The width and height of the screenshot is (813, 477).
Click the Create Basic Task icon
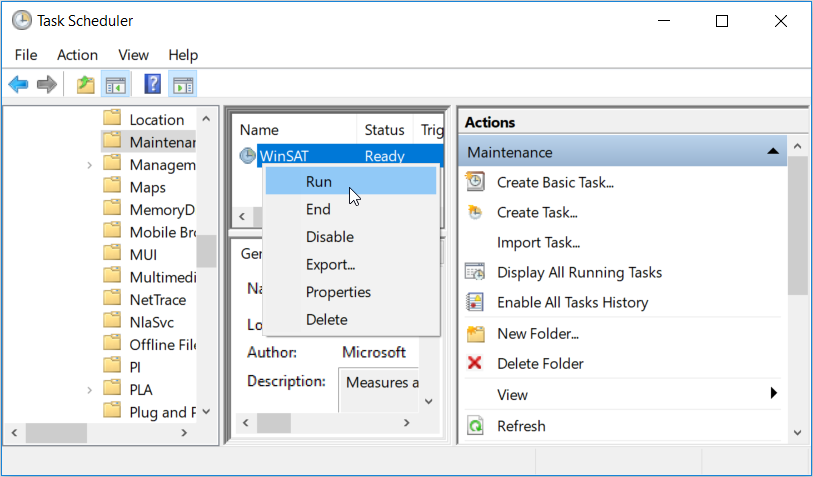click(475, 182)
